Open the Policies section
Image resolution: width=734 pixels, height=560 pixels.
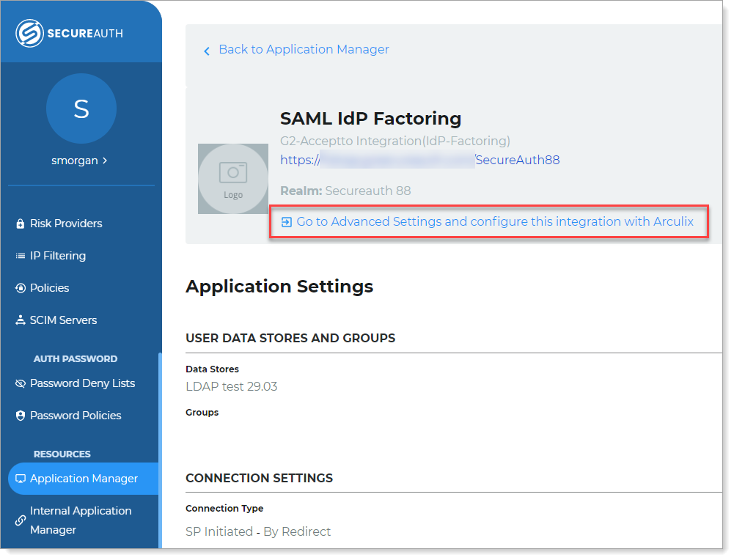pos(50,288)
